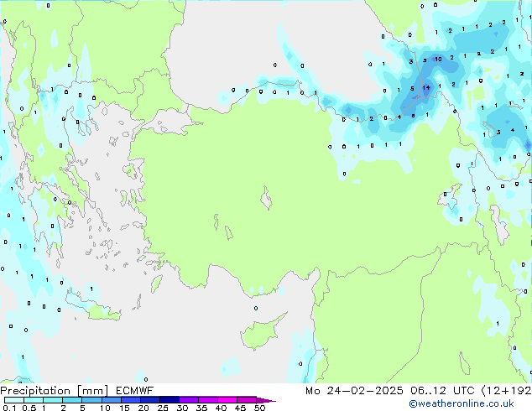This screenshot has height=411, width=532.
Task: Click the 1–2 mm legend color swatch
Action: coord(53,400)
